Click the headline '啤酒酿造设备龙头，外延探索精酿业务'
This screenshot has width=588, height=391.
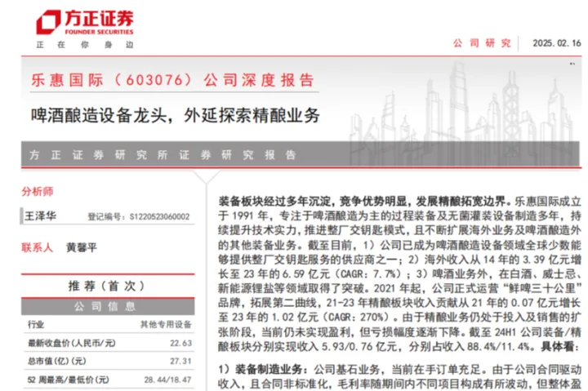(176, 115)
